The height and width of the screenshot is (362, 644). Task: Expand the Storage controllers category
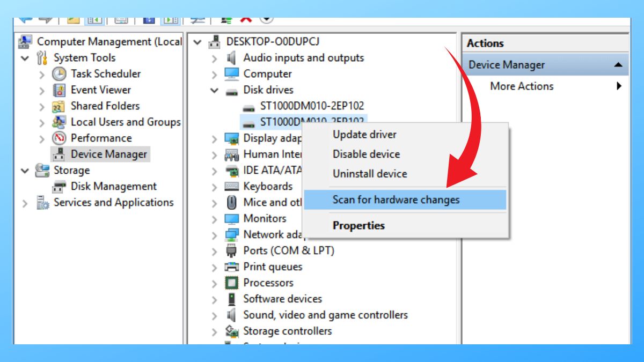[x=215, y=332]
